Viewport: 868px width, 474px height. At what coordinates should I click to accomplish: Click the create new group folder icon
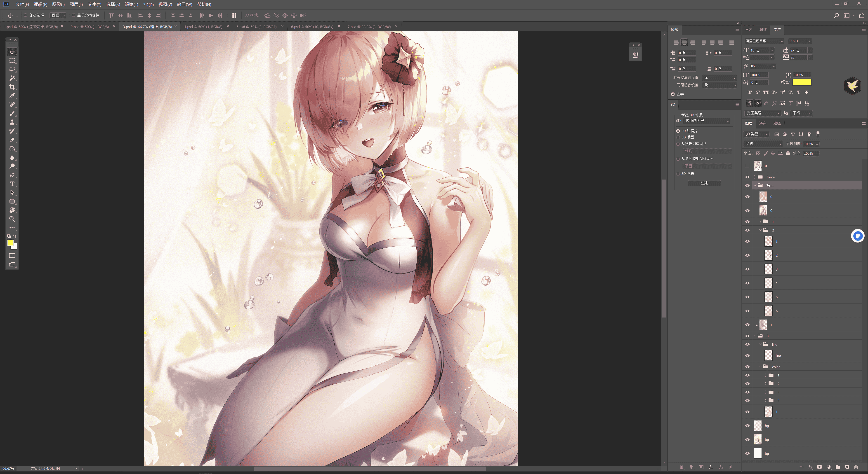coord(838,467)
